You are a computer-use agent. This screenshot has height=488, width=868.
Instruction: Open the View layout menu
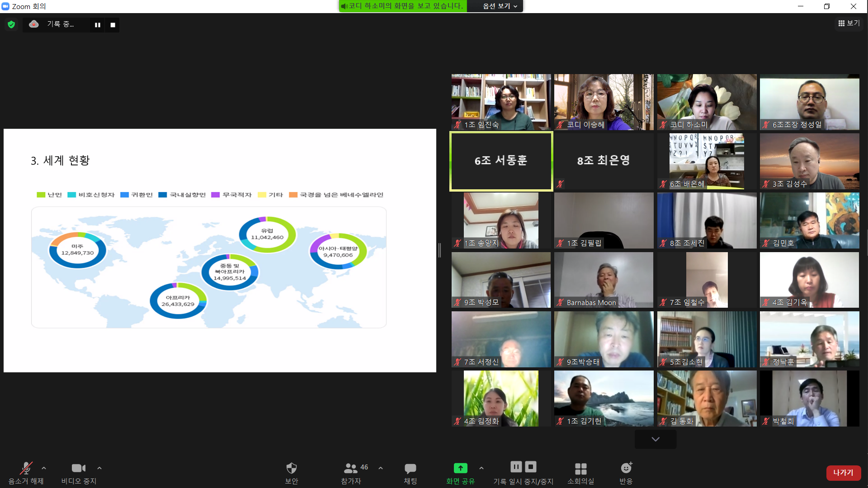coord(849,23)
